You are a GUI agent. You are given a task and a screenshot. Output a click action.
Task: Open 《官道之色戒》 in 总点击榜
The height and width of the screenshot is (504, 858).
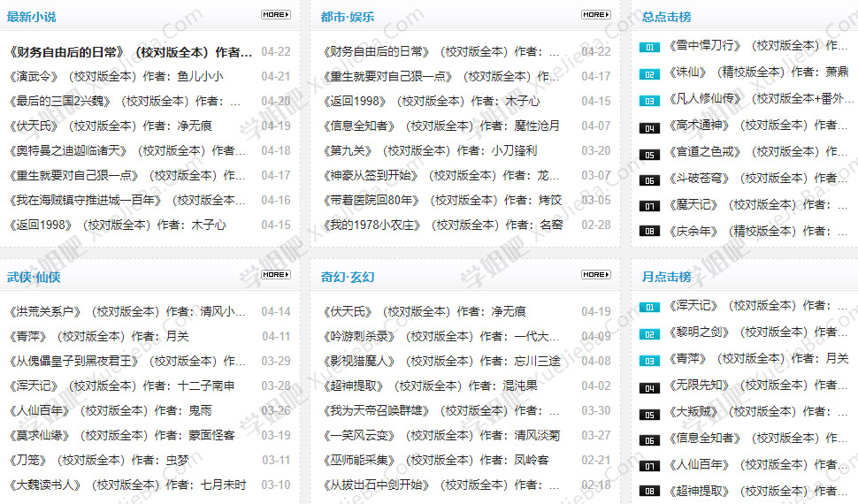758,151
